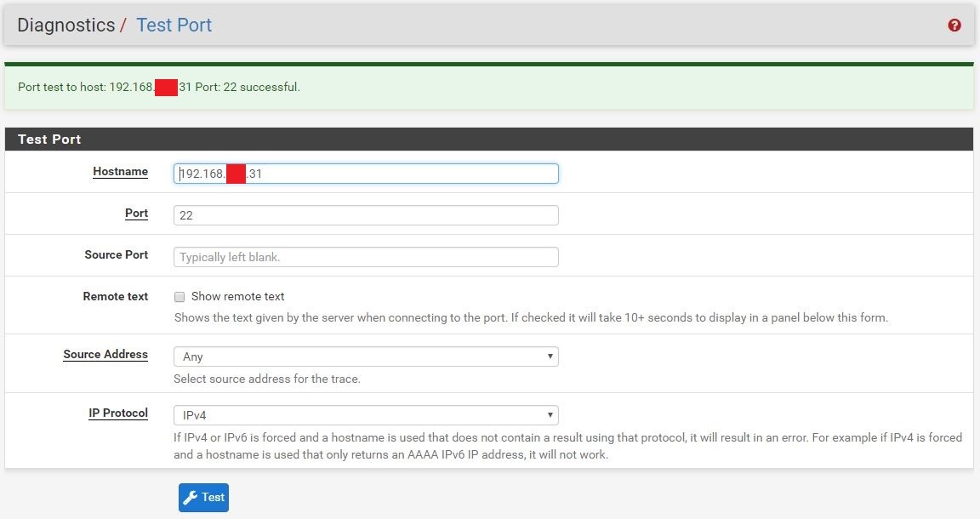This screenshot has width=980, height=519.
Task: Open the Source Address dropdown
Action: click(x=366, y=356)
